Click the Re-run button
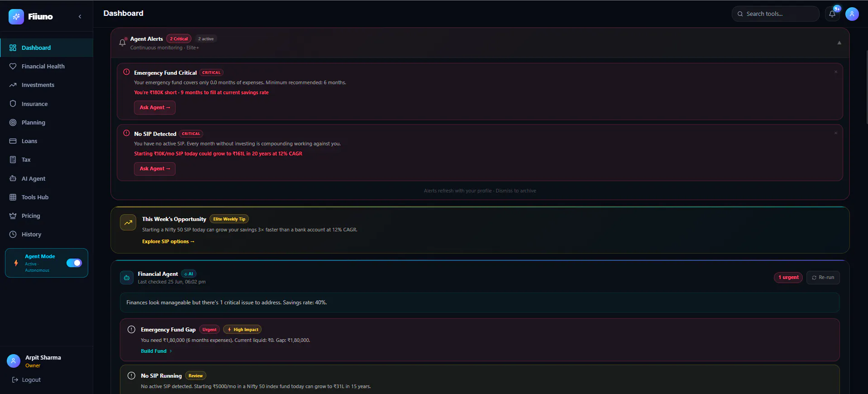 click(823, 278)
